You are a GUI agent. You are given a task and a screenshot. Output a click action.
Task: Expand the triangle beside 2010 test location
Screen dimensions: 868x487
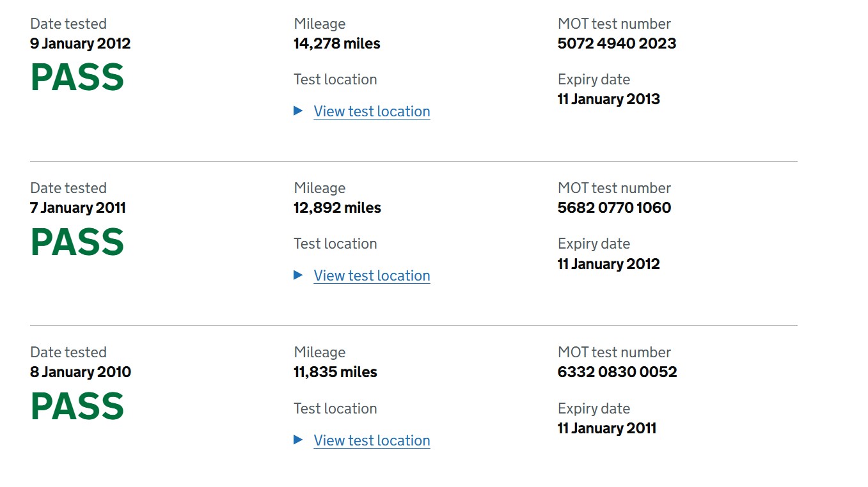[x=298, y=440]
